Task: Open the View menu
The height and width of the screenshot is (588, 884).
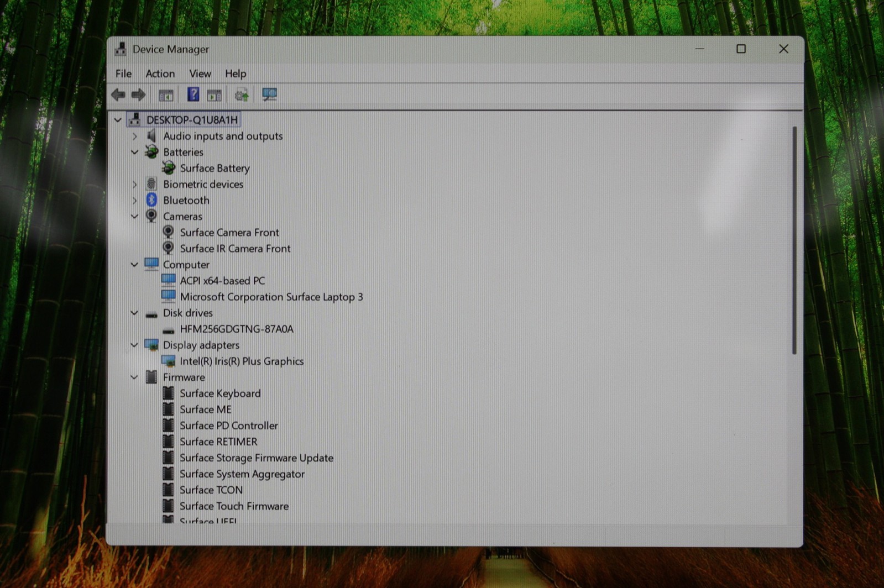Action: click(x=200, y=73)
